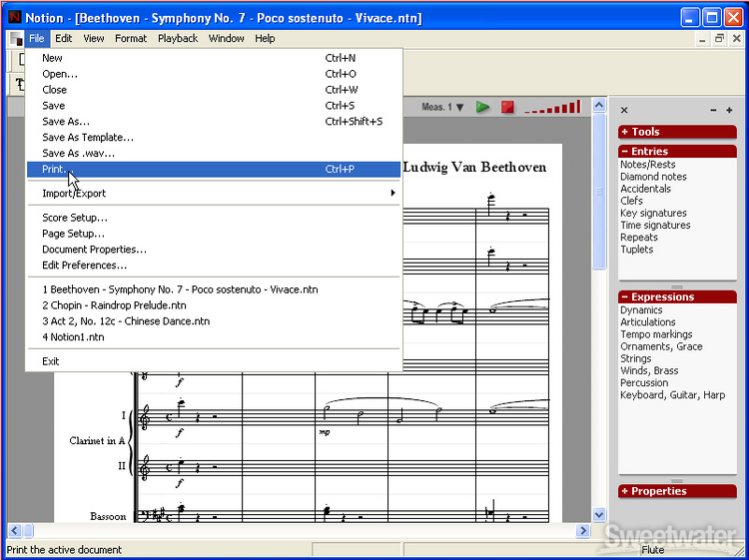Open the Playback menu

pos(178,39)
